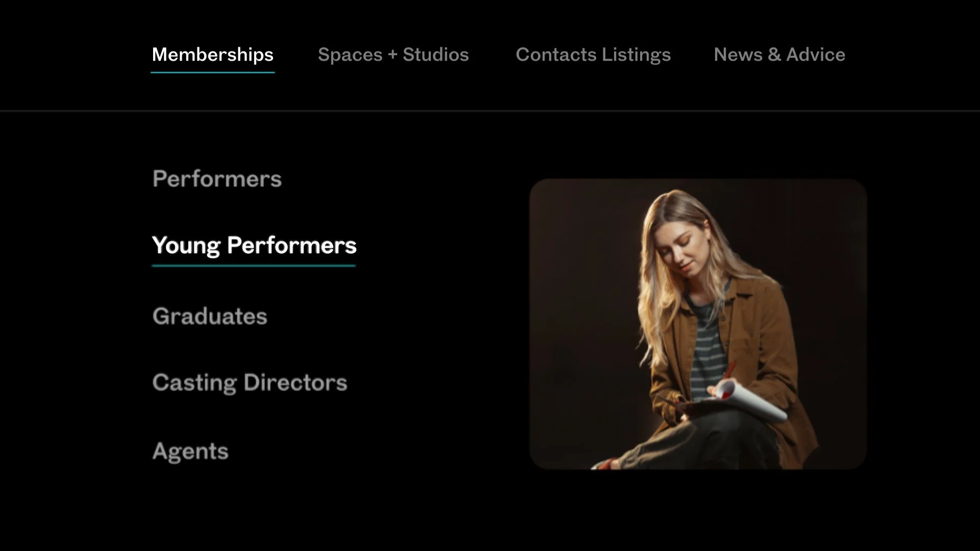This screenshot has height=551, width=980.
Task: Go to News & Advice section
Action: [x=779, y=55]
